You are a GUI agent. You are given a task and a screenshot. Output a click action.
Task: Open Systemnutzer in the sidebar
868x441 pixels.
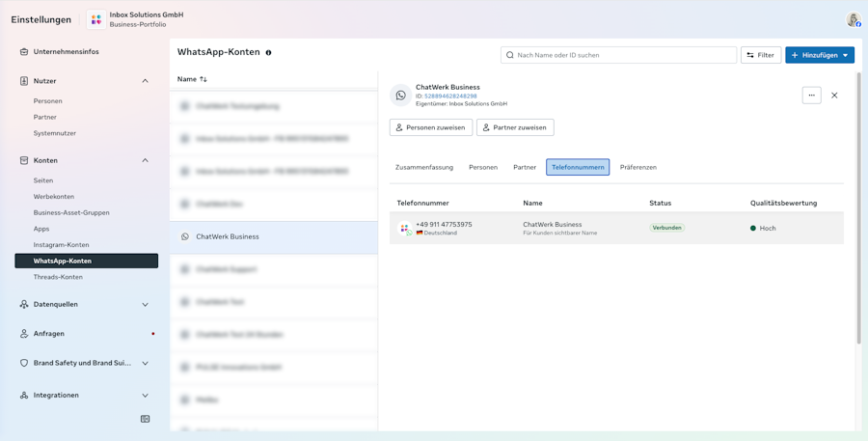click(x=55, y=133)
